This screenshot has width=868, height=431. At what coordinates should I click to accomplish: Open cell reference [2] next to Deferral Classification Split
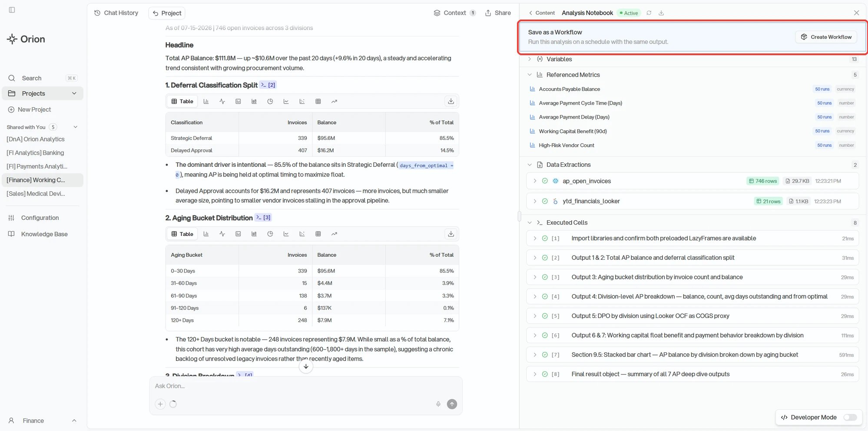(268, 85)
